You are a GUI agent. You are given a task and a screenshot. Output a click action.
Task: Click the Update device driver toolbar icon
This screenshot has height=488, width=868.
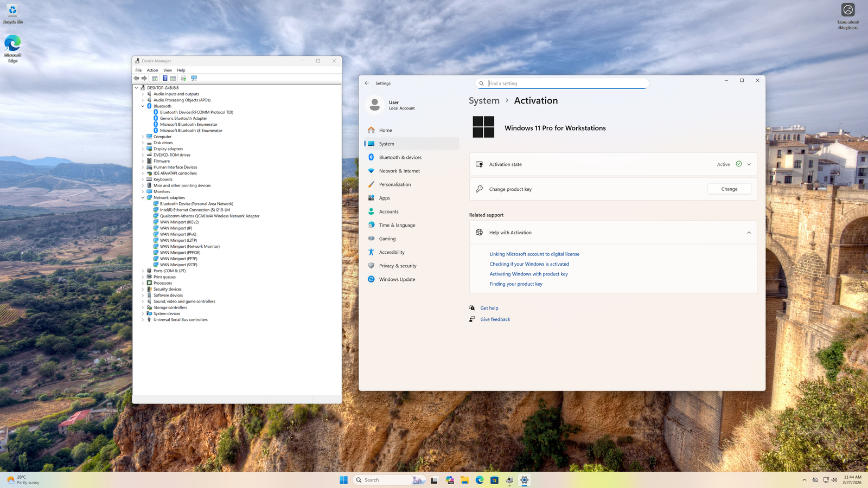pos(183,78)
